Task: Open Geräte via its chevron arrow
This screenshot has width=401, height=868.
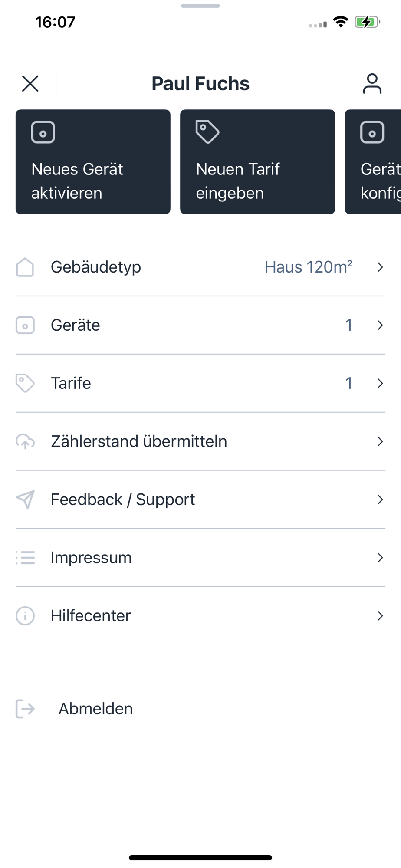Action: click(x=380, y=325)
